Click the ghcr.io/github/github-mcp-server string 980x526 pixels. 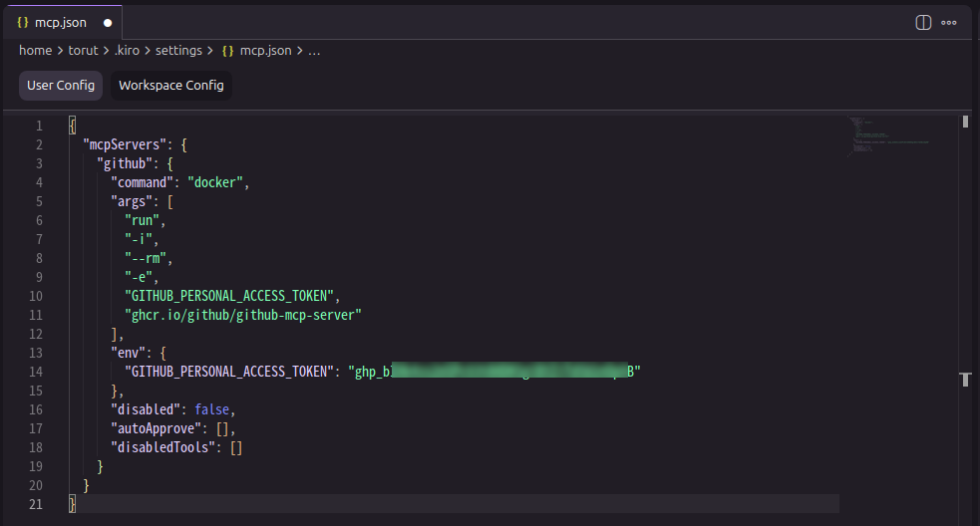click(x=242, y=315)
